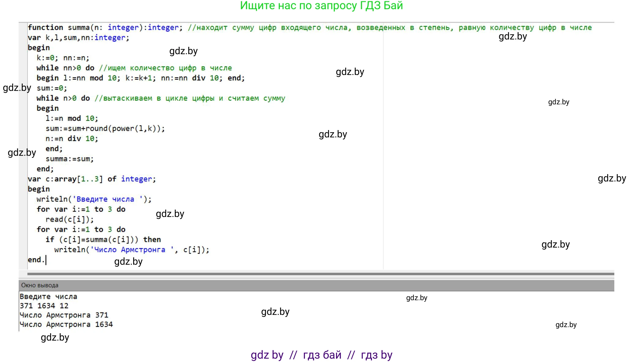Click the 'sum:=0;' statement
Viewport: 644px width, 362px height.
(x=52, y=88)
